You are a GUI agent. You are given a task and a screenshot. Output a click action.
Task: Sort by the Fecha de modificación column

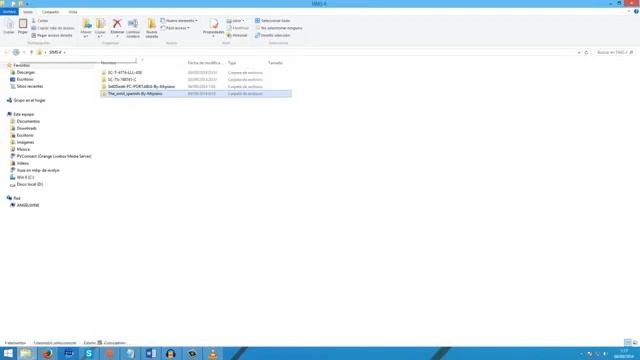tap(204, 63)
